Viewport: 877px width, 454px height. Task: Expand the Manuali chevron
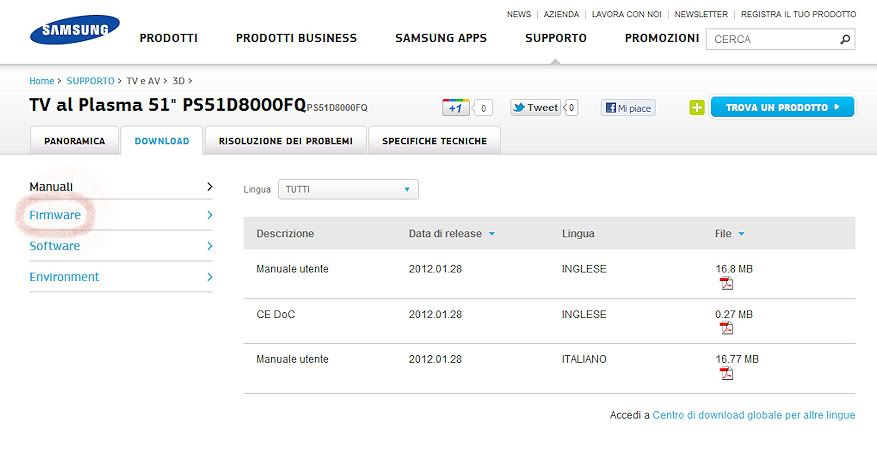pyautogui.click(x=210, y=187)
